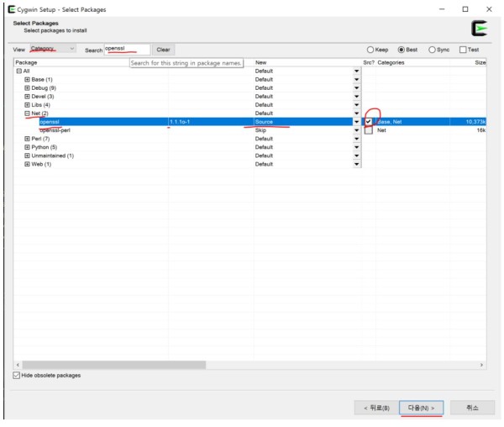This screenshot has height=427, width=504.
Task: Click the horizontal scrollbar right arrow
Action: 481,365
